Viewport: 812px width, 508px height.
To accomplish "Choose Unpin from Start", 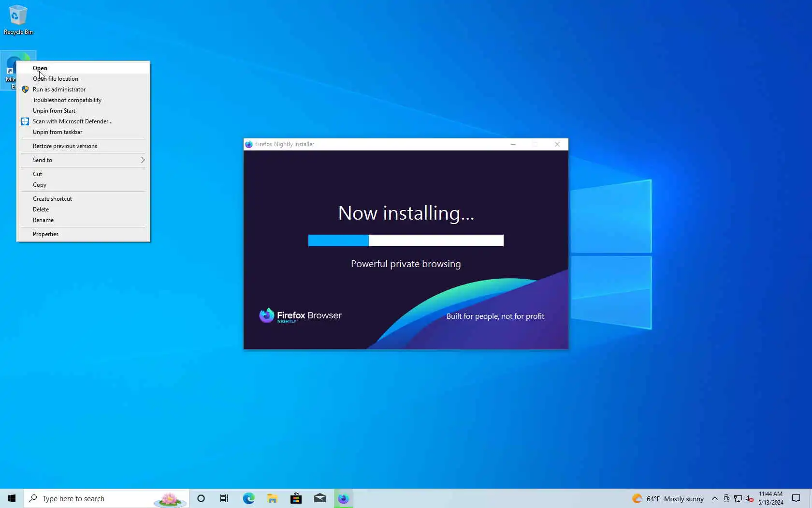I will coord(83,111).
